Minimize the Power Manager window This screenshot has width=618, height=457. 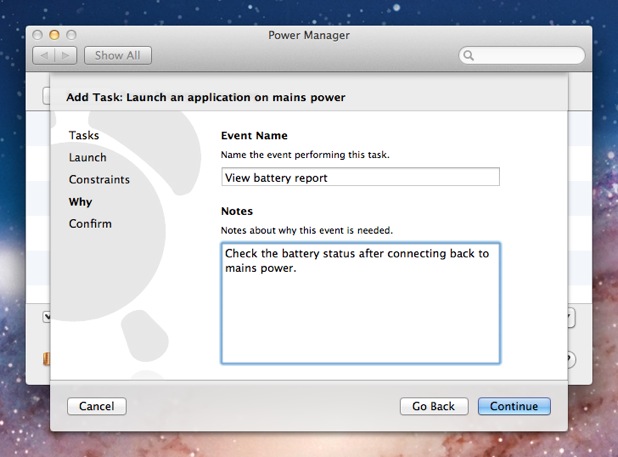tap(54, 35)
